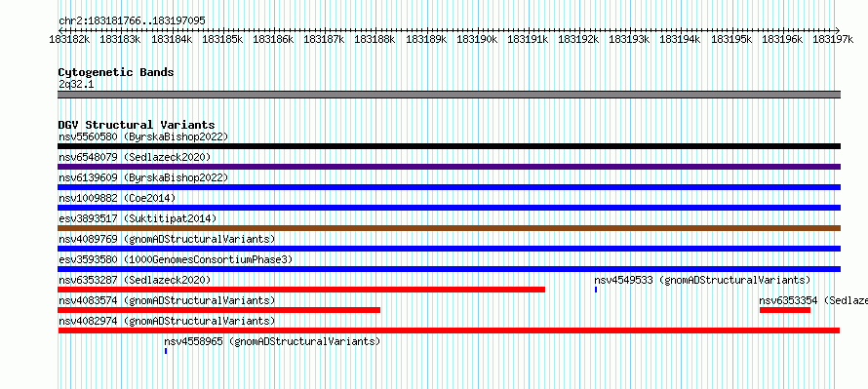Click the long red nsv4082974 bar
The image size is (868, 389).
tap(449, 331)
